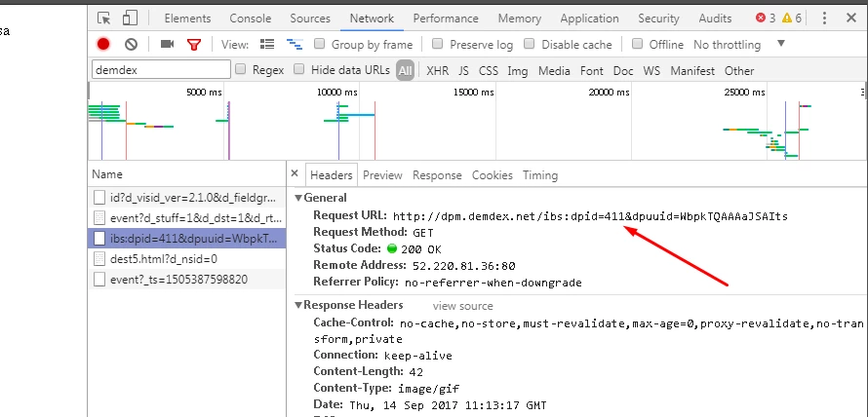Select the id?d_visid_ver=2.1.0 request row

[187, 198]
